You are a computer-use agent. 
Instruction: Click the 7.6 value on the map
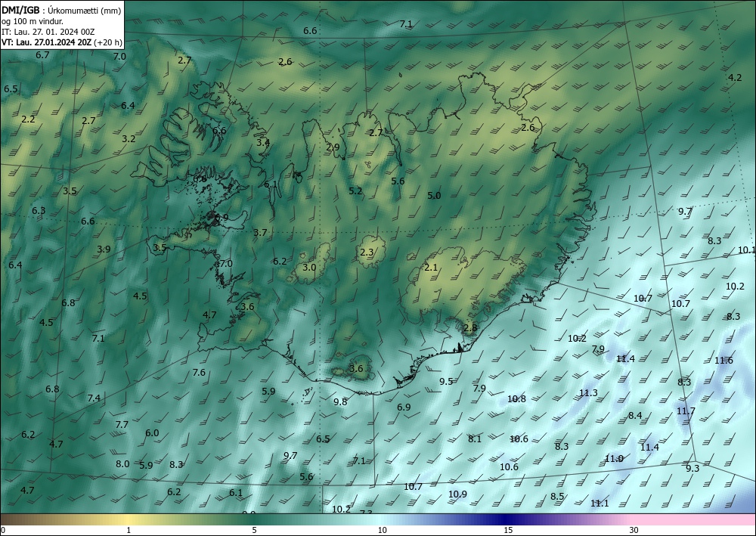[199, 372]
